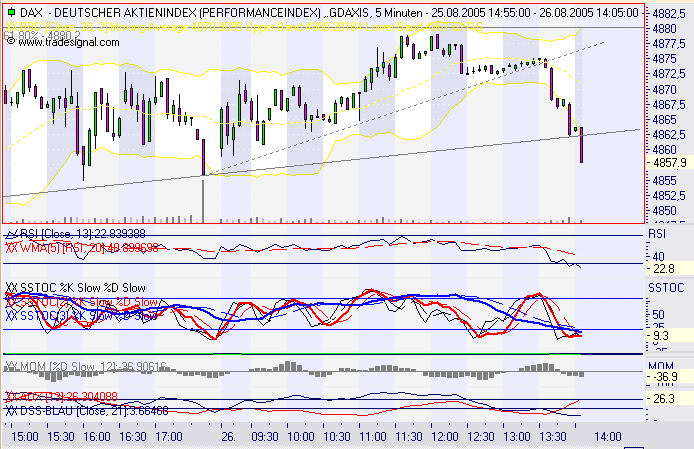Click the green DAX symbol icon in title
This screenshot has width=694, height=449.
(12, 12)
